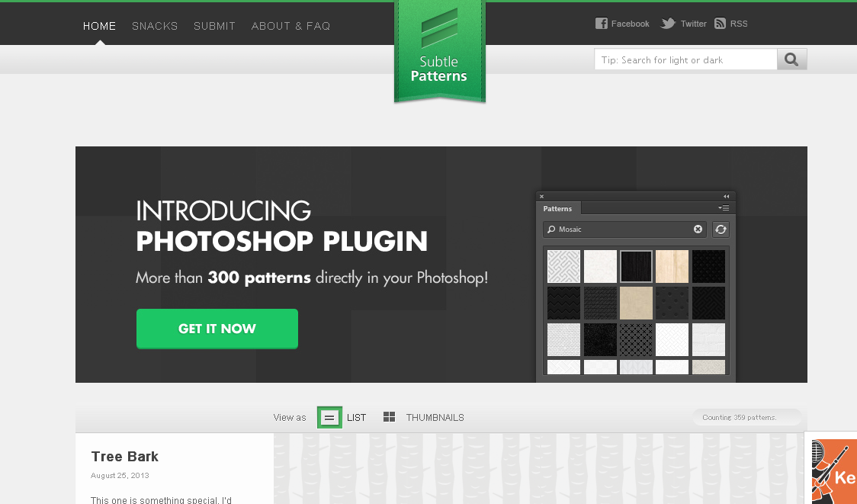
Task: Open the RSS feed icon
Action: click(x=720, y=24)
